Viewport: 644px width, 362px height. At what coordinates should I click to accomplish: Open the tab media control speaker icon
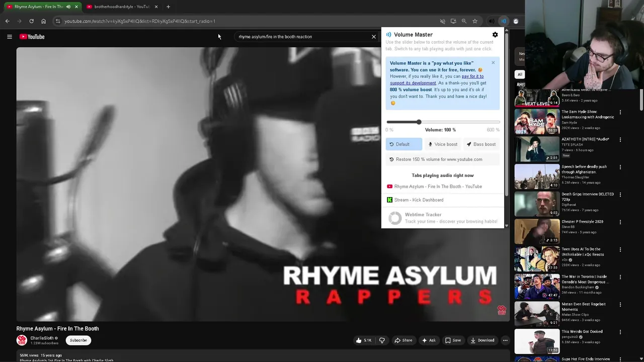tap(492, 21)
